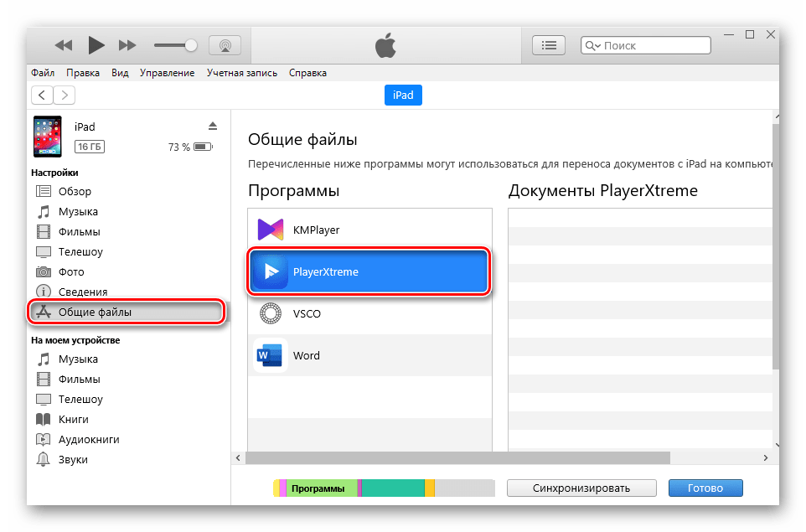
Task: Click the vertical scrollbar thumb
Action: (x=776, y=245)
